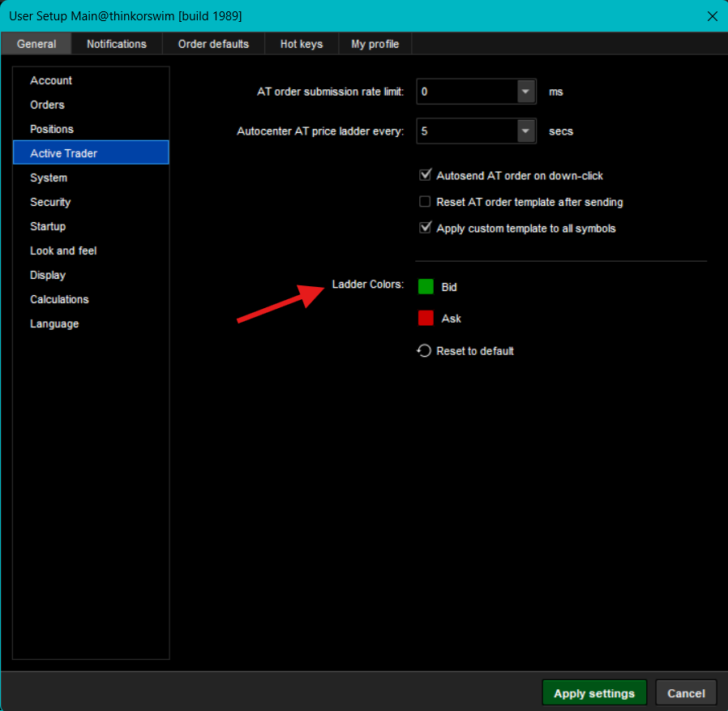Switch to the Notifications tab
Viewport: 728px width, 711px height.
(x=117, y=44)
